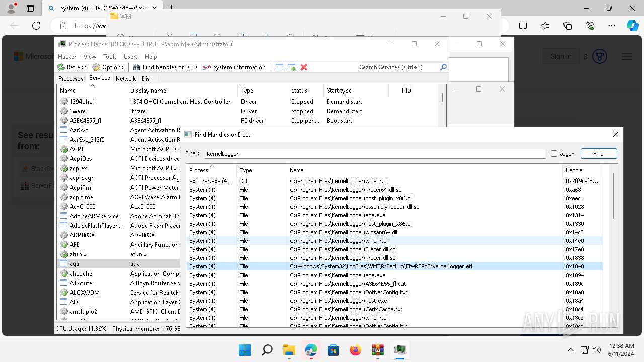This screenshot has width=644, height=362.
Task: Open the View menu in Process Hacker
Action: [x=90, y=57]
